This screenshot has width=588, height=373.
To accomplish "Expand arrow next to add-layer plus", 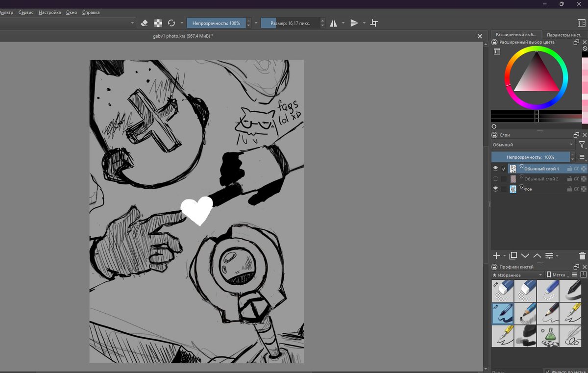I will [x=504, y=256].
